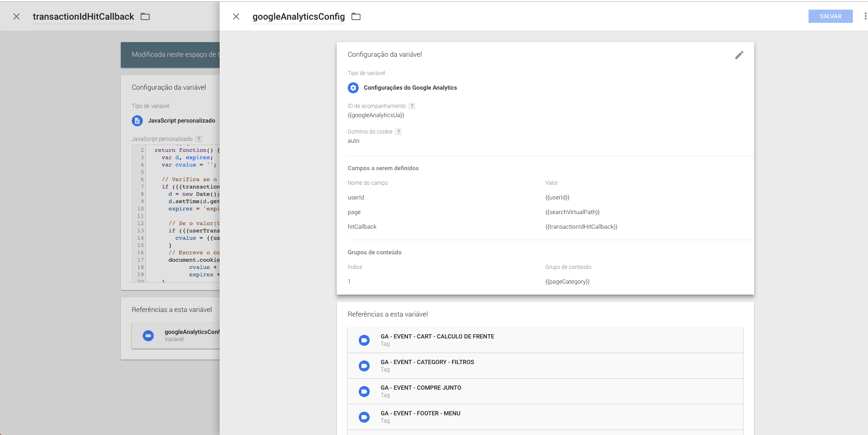
Task: Click the JavaScript personalizado variable type icon
Action: [x=137, y=120]
